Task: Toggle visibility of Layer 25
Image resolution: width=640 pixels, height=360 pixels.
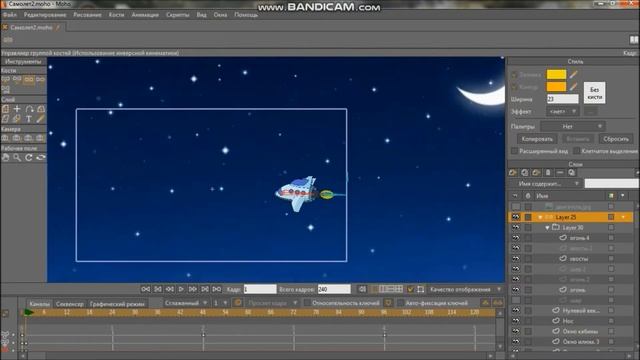Action: click(x=516, y=217)
